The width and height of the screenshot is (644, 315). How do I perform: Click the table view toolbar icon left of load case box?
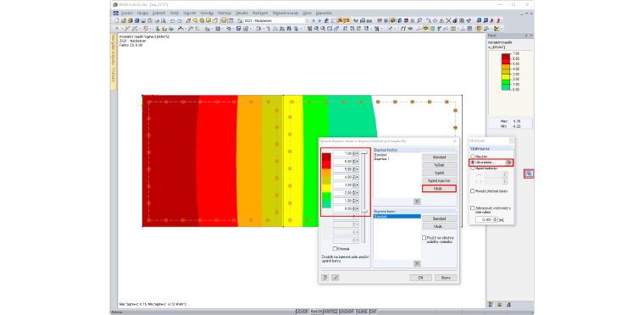tap(230, 20)
